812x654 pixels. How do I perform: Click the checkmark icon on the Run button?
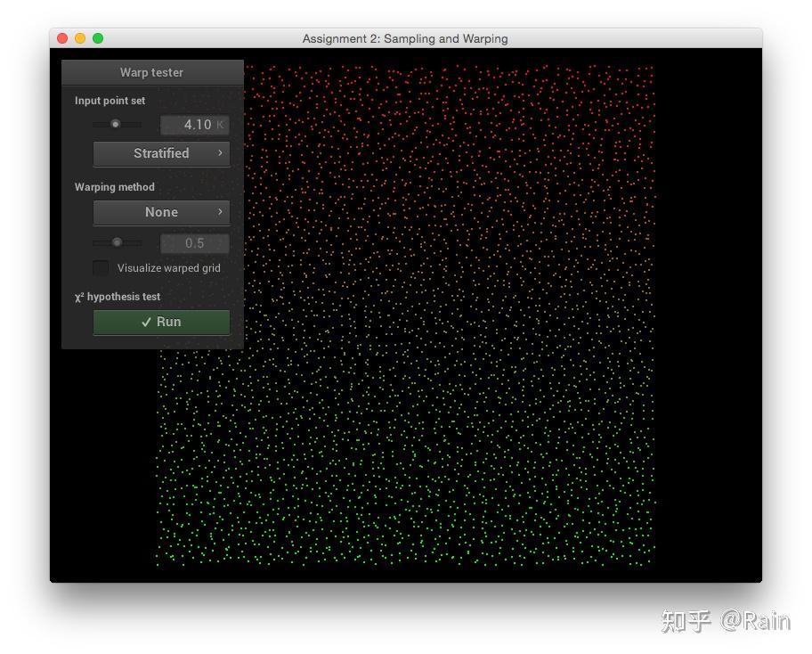click(147, 322)
